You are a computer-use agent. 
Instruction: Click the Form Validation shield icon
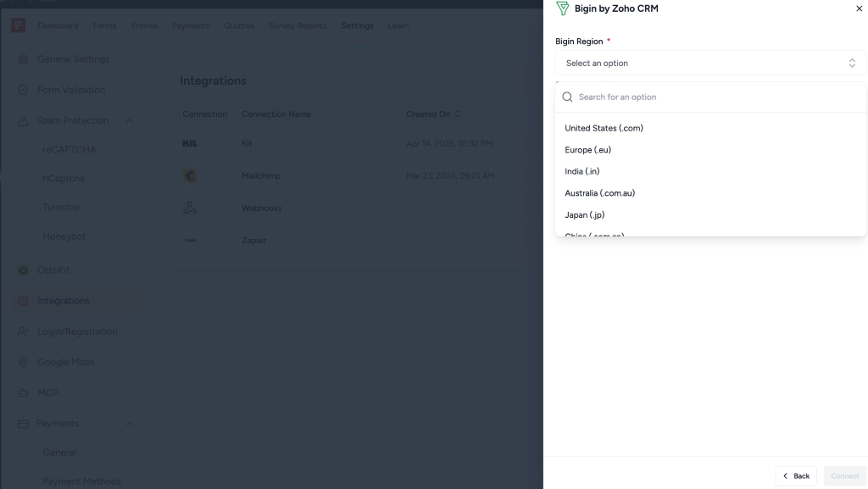(x=23, y=90)
